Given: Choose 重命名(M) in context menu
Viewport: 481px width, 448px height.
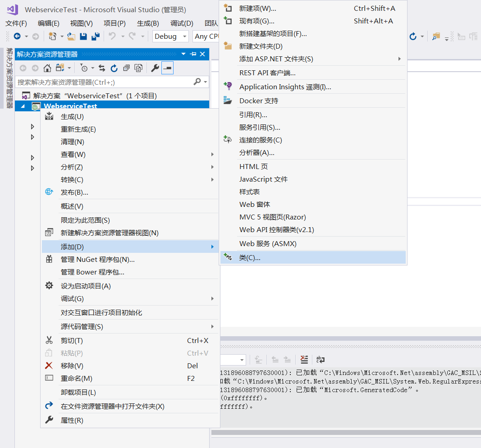Looking at the screenshot, I should 130,378.
